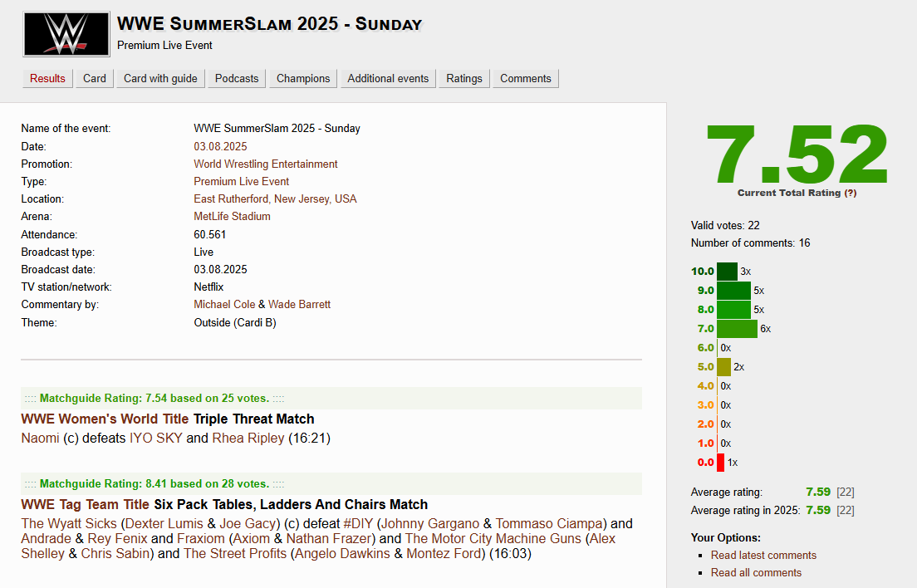
Task: Click Joe Gacy link
Action: click(247, 523)
